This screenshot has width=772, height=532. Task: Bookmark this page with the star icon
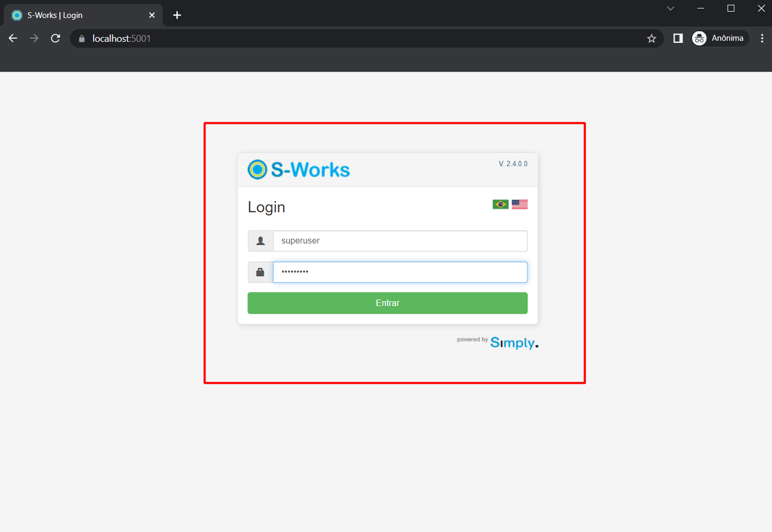652,38
